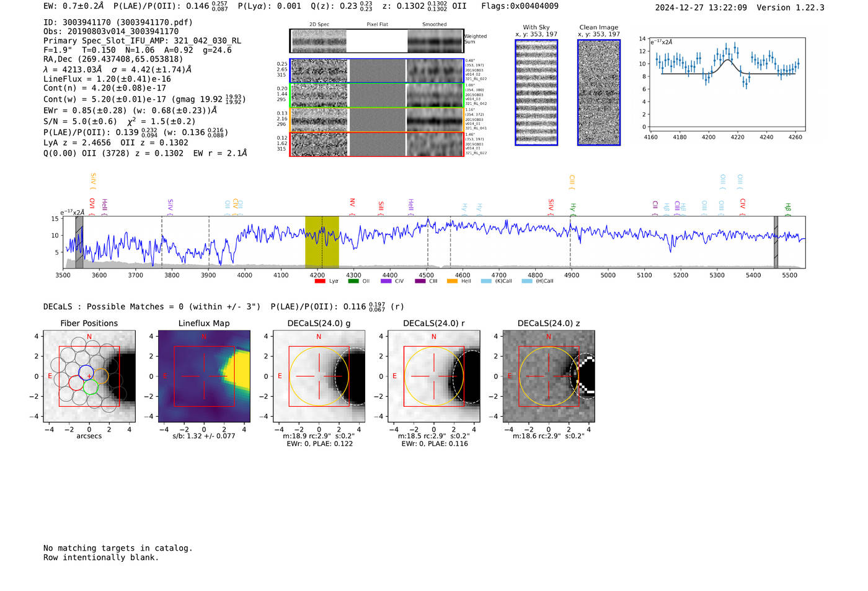Viewport: 868px width, 591px height.
Task: Click the orange fiber circle in Fiber Positions
Action: click(x=100, y=376)
